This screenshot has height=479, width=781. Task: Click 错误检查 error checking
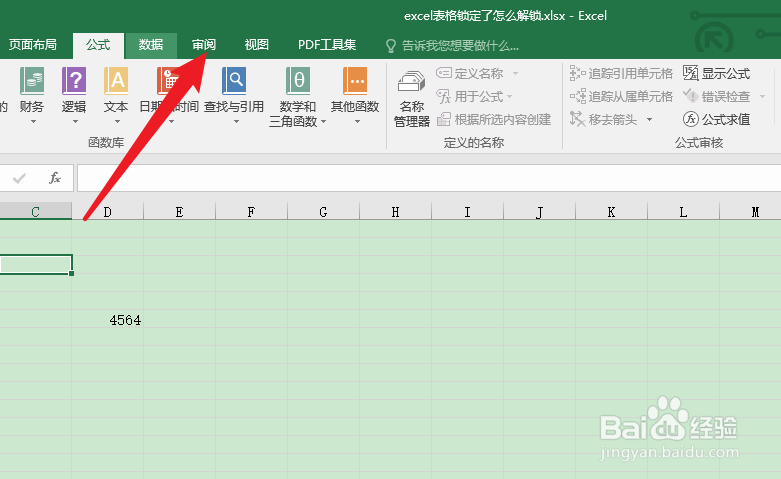coord(716,96)
